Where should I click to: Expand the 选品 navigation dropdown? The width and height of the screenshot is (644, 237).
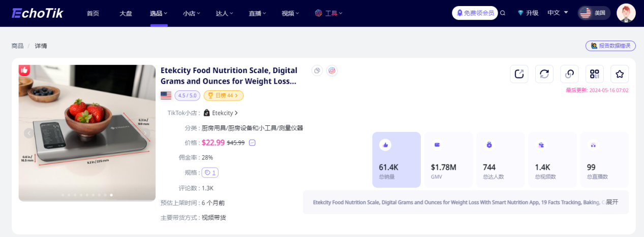coord(159,13)
